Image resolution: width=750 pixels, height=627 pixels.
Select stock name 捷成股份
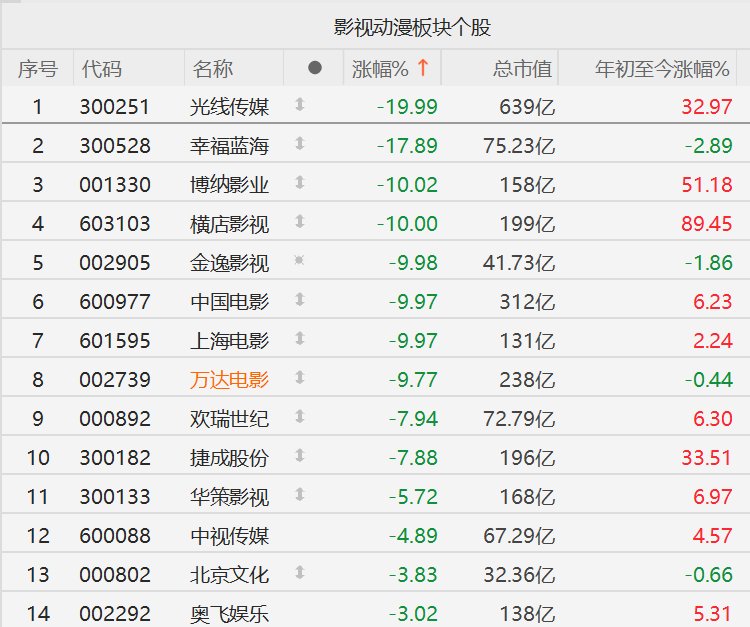tap(230, 458)
